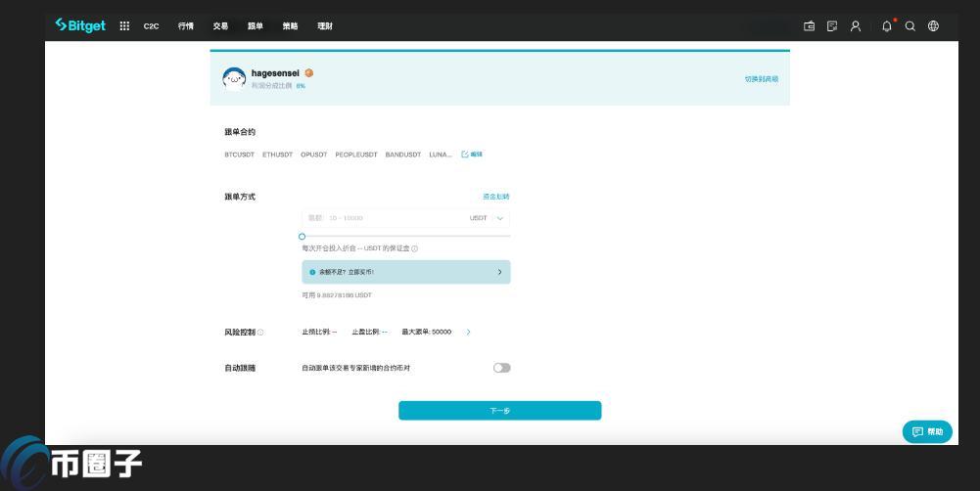Screen dimensions: 980x491
Task: Switch to advanced mode link
Action: [762, 79]
